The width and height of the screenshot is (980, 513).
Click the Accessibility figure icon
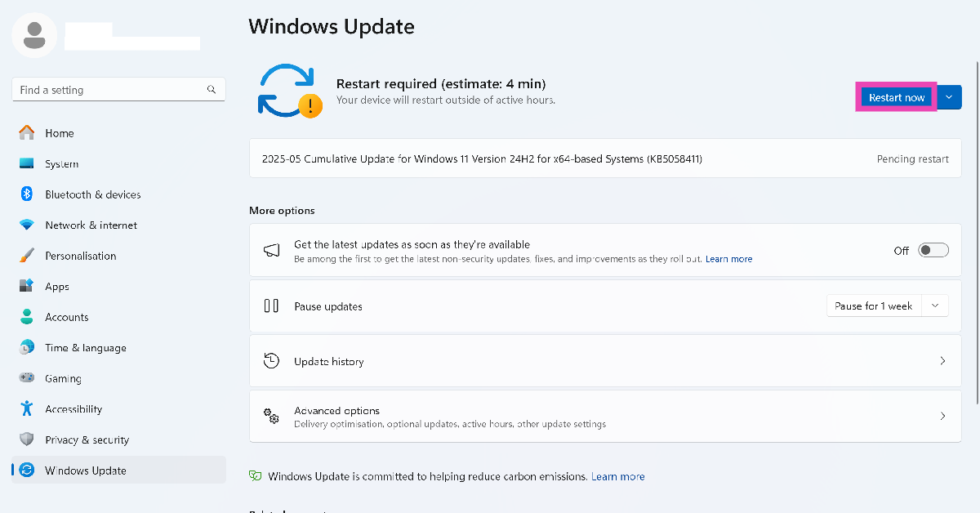27,408
